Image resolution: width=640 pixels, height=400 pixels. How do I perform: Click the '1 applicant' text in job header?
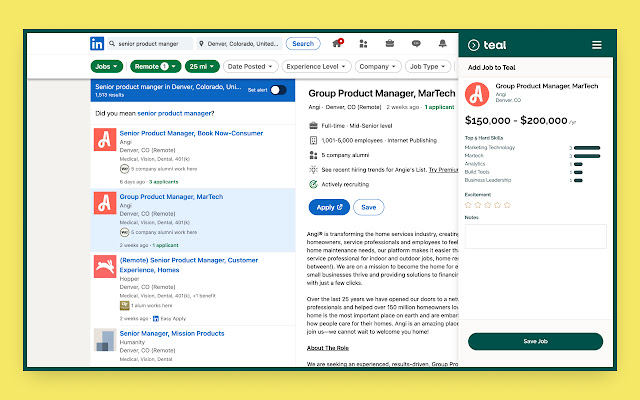(x=439, y=107)
